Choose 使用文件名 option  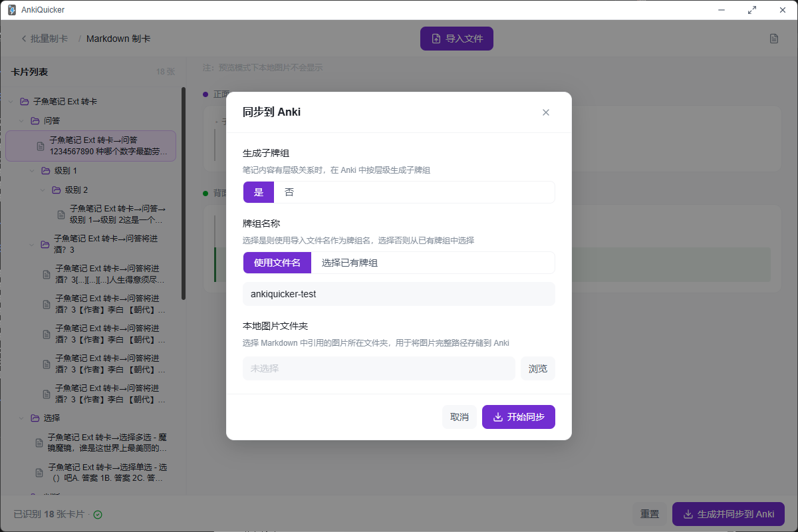click(x=277, y=263)
